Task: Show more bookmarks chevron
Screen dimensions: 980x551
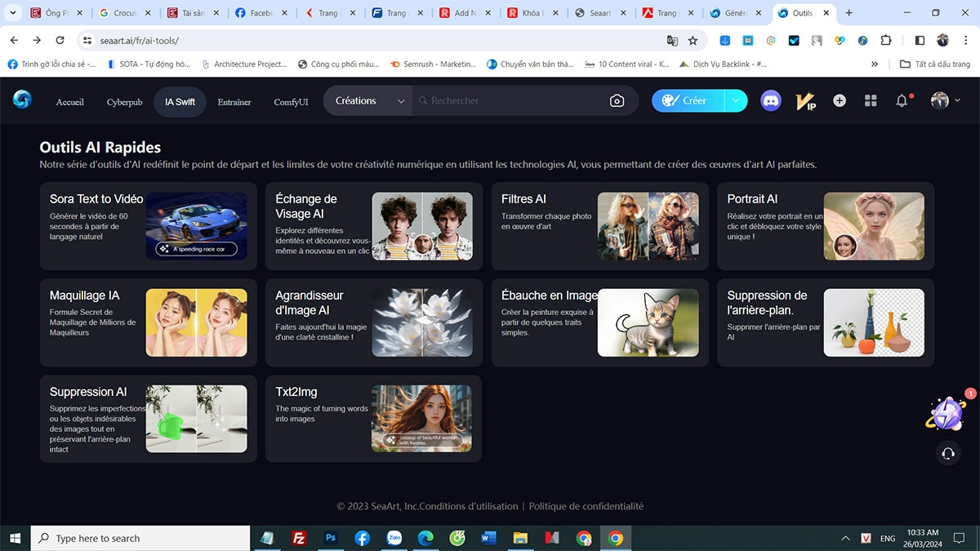Action: (875, 64)
